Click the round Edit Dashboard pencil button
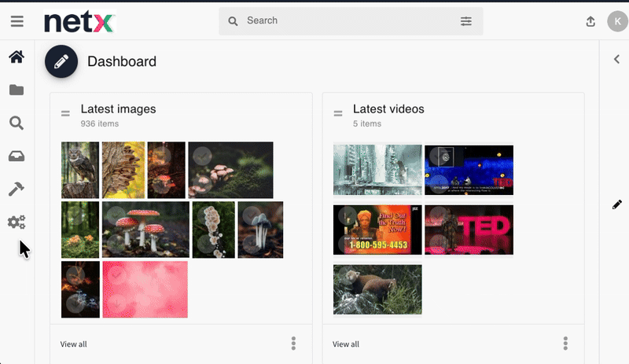This screenshot has height=364, width=629. pos(61,61)
